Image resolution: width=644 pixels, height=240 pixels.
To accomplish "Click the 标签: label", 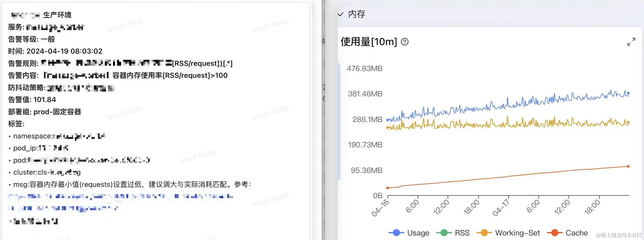I will 16,124.
